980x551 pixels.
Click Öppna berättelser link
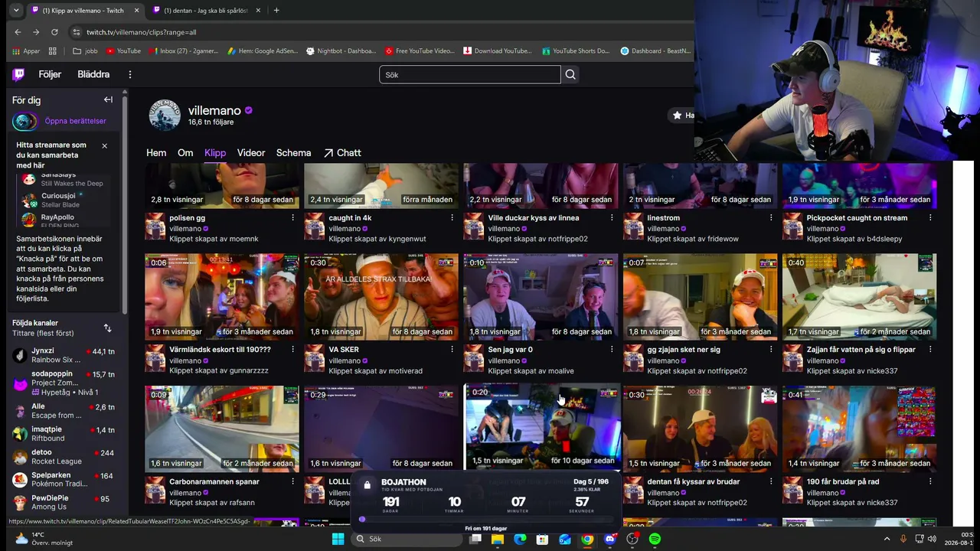[76, 121]
